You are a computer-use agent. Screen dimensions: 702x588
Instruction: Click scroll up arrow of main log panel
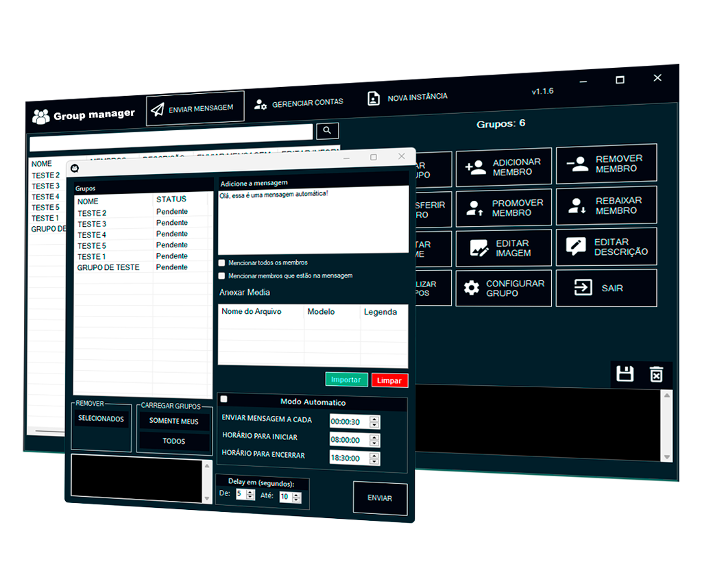click(x=667, y=395)
